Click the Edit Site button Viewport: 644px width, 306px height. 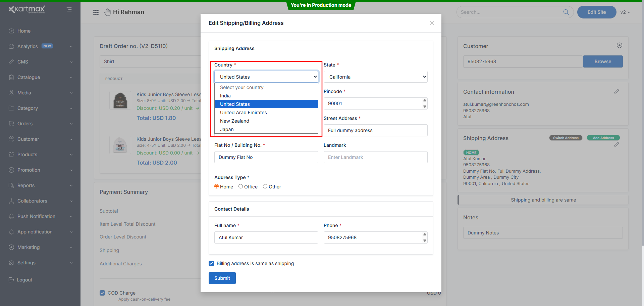click(596, 12)
